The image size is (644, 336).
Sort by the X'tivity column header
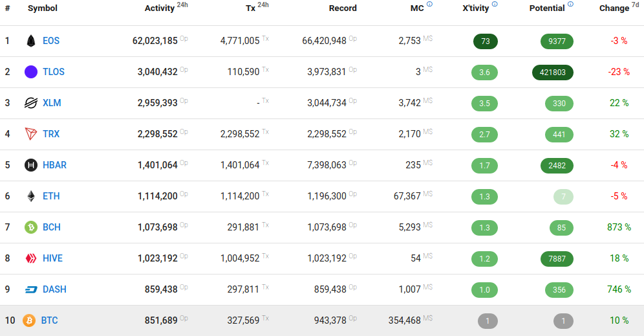click(476, 8)
